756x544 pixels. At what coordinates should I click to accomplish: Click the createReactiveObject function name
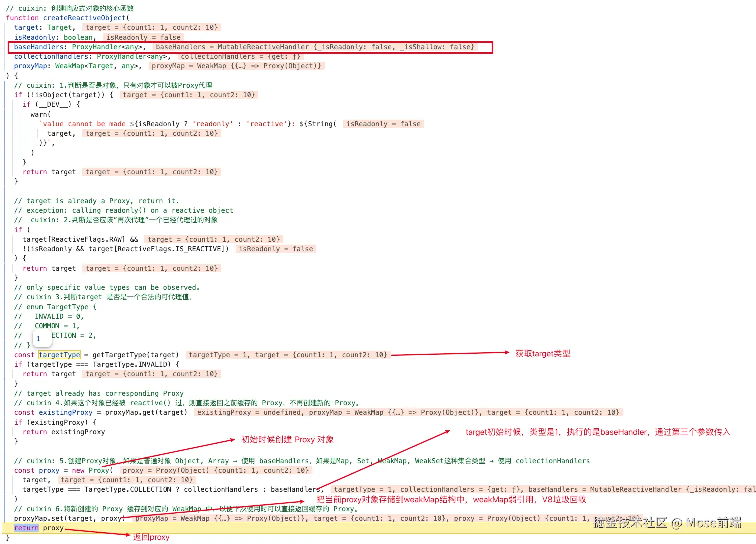[84, 18]
